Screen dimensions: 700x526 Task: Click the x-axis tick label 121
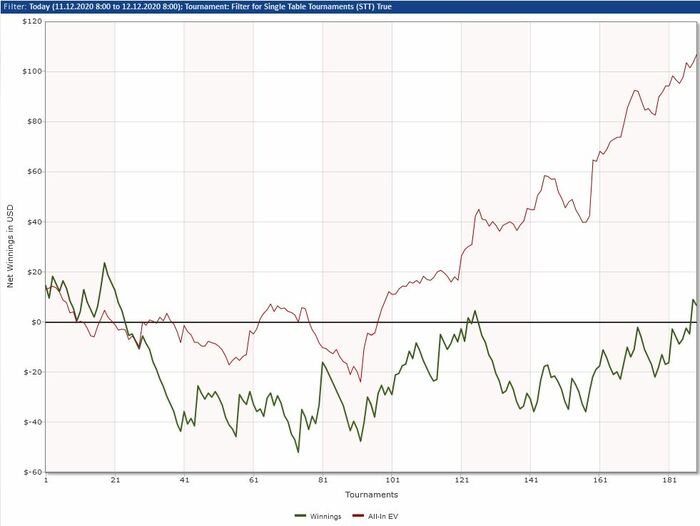462,480
